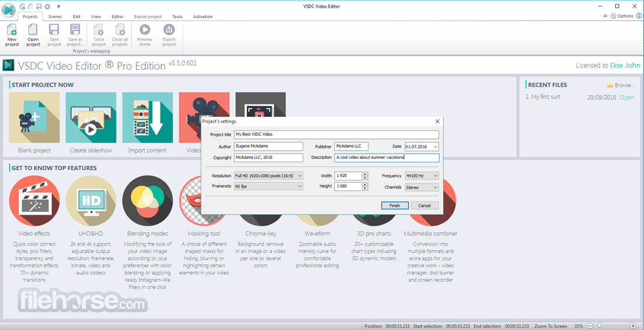Click quick access preview play icon
The width and height of the screenshot is (644, 330).
pos(47,6)
